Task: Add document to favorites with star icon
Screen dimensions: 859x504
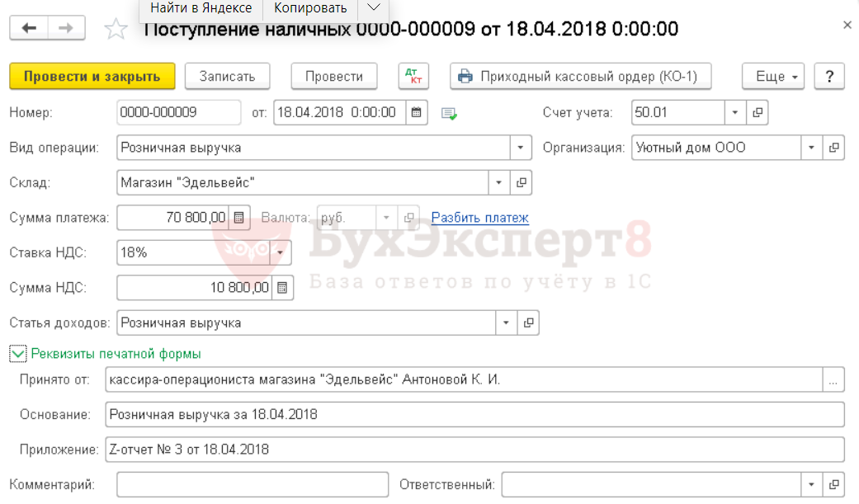Action: pos(116,29)
